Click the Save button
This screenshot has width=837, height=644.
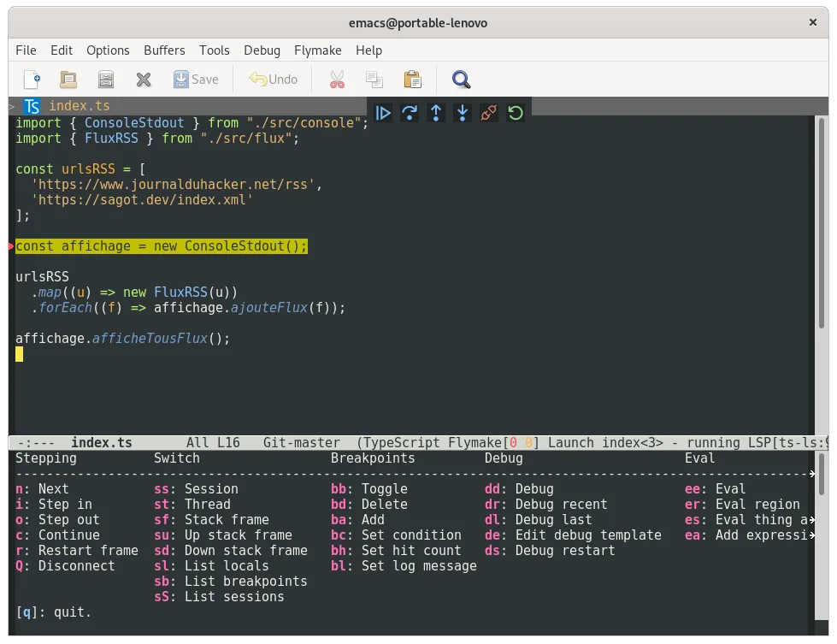tap(196, 79)
